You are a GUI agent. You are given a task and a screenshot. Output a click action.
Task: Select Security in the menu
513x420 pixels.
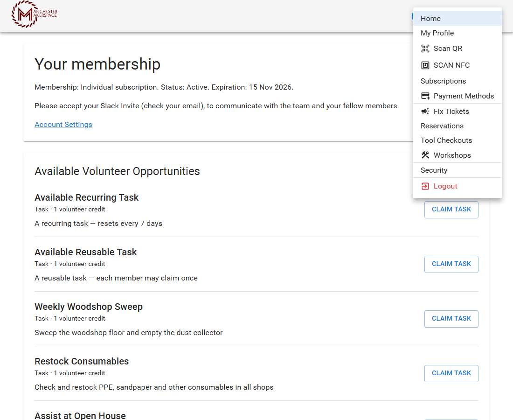coord(458,170)
